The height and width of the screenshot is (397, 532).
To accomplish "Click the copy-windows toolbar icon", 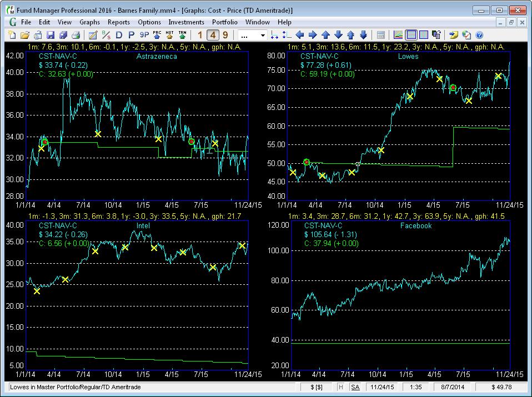I will click(x=436, y=35).
